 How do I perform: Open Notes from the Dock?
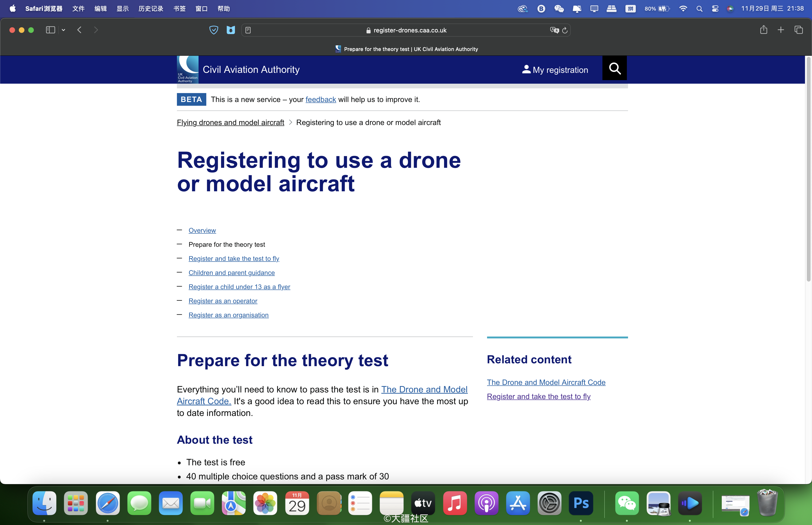pos(391,503)
